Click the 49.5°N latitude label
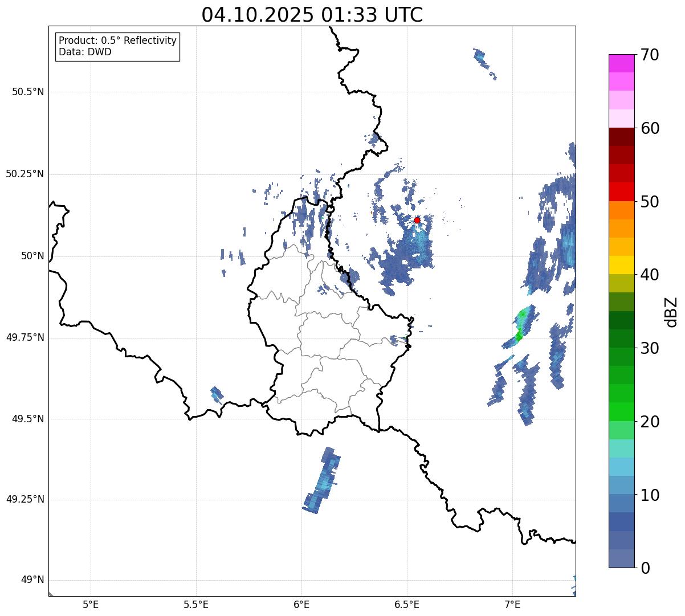 pyautogui.click(x=28, y=419)
